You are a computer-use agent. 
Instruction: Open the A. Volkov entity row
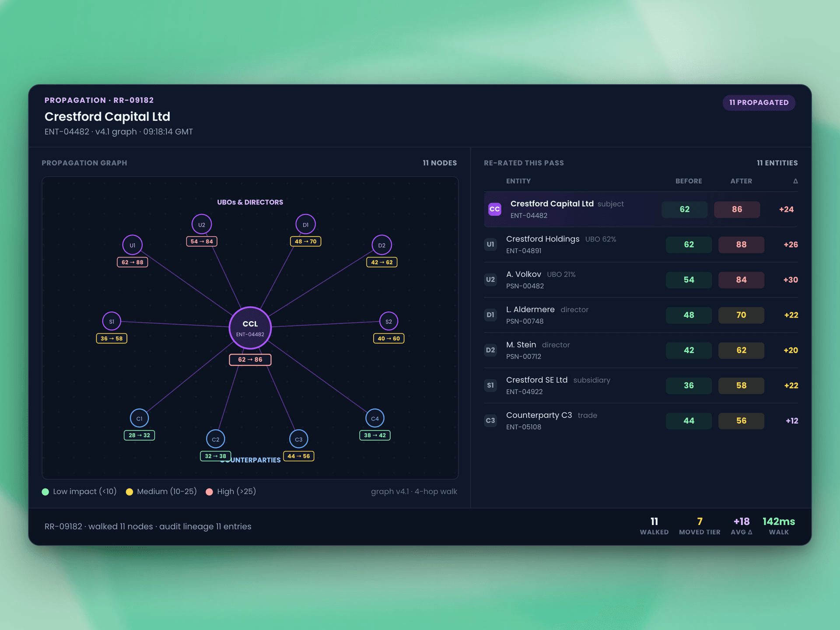point(640,280)
